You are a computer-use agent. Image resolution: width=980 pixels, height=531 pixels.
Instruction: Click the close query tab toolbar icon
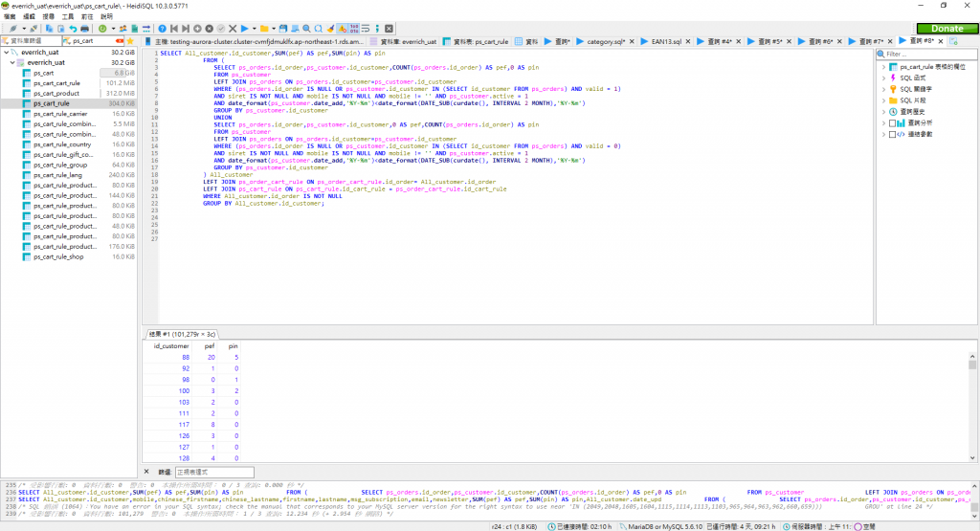[x=389, y=29]
